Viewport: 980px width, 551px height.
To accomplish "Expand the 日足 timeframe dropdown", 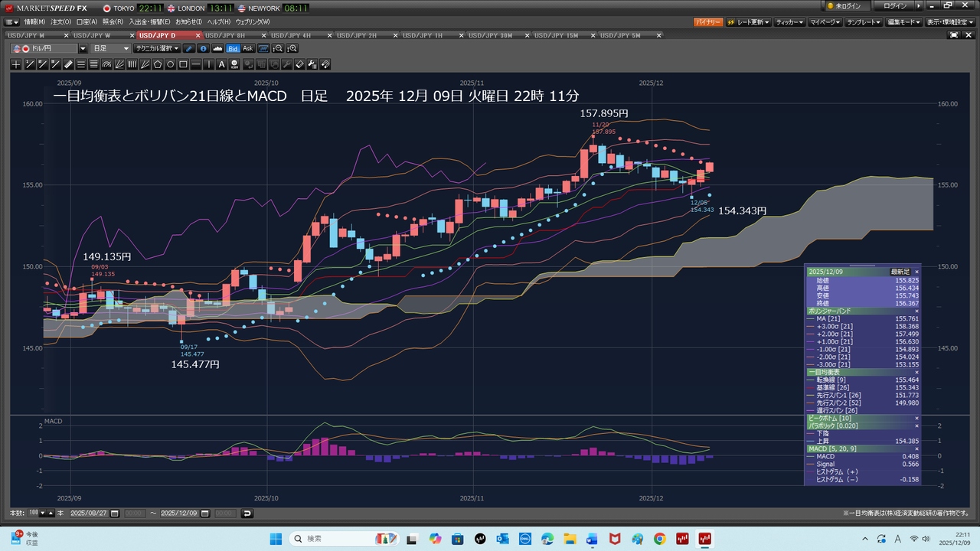I will coord(111,48).
